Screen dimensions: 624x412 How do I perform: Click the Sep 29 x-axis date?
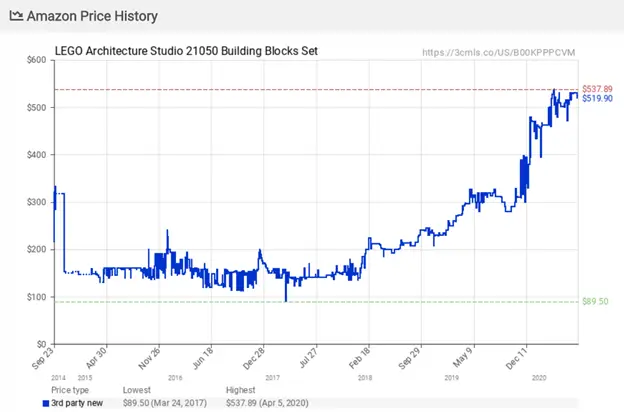[x=410, y=357]
